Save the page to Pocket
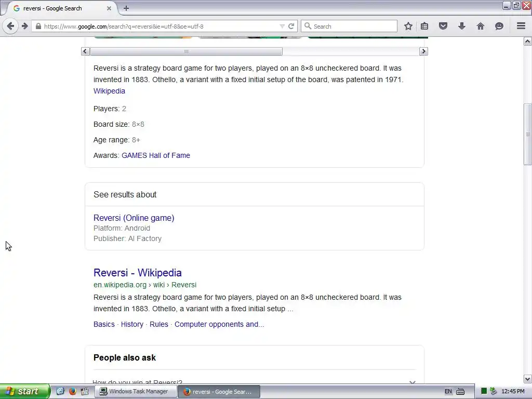 (443, 26)
